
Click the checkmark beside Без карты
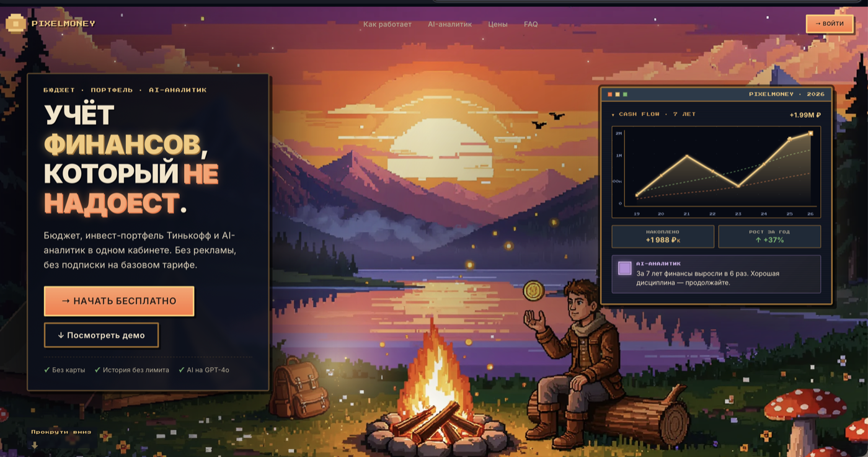click(x=47, y=370)
